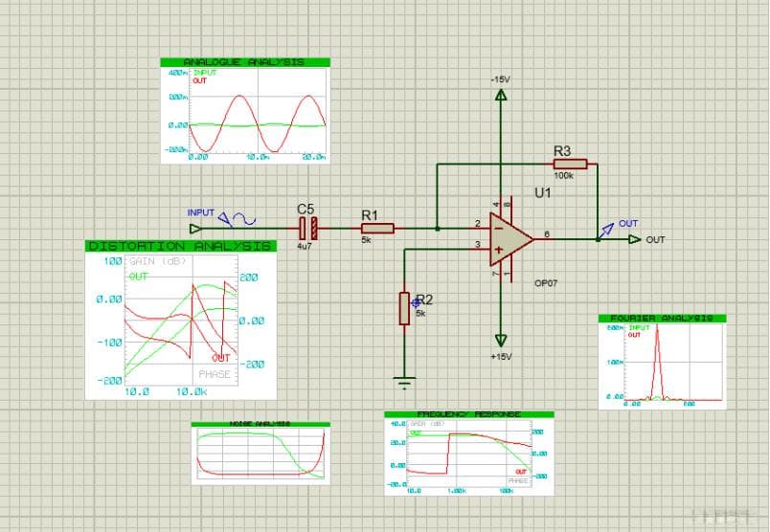Click the 5k value beside R2

(420, 313)
